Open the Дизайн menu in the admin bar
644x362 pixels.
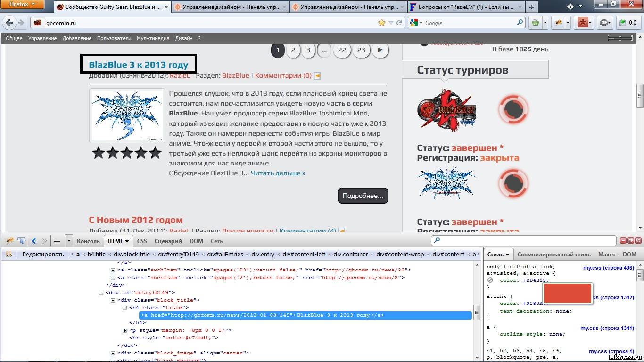click(x=184, y=38)
